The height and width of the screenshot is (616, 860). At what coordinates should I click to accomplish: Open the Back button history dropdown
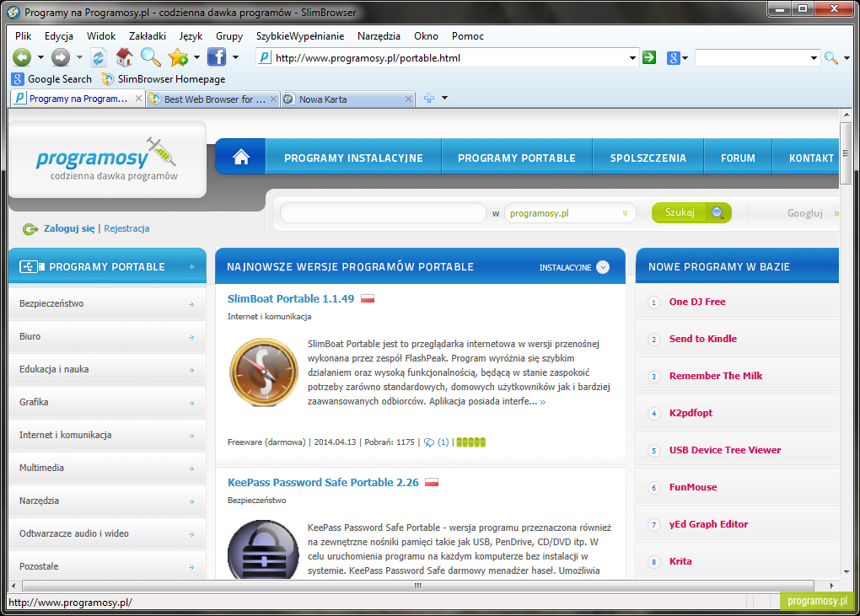coord(40,57)
